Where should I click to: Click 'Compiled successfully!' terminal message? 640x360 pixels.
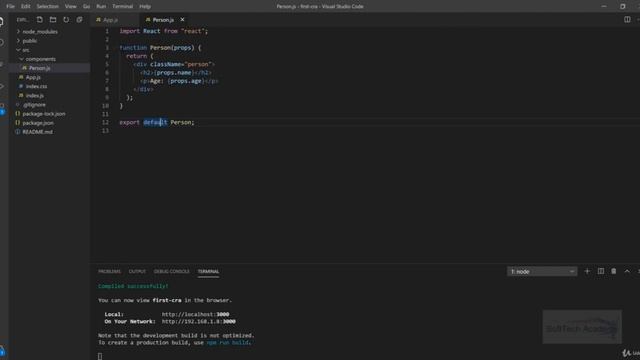(x=133, y=286)
